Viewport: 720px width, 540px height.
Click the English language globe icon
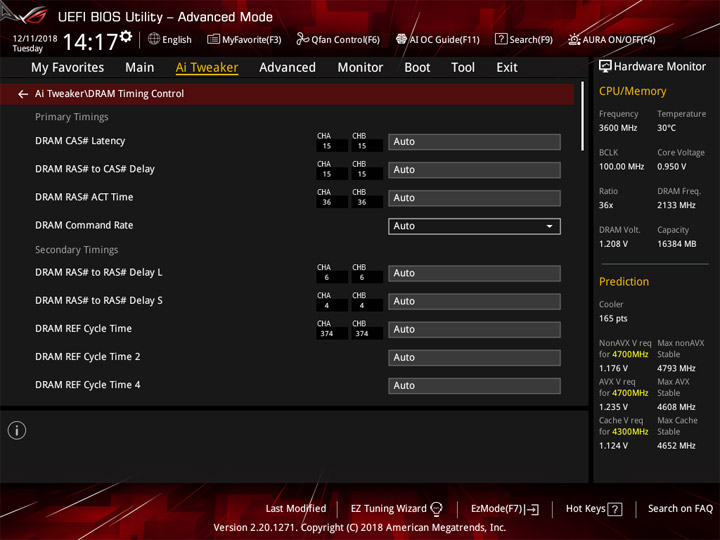(x=154, y=39)
